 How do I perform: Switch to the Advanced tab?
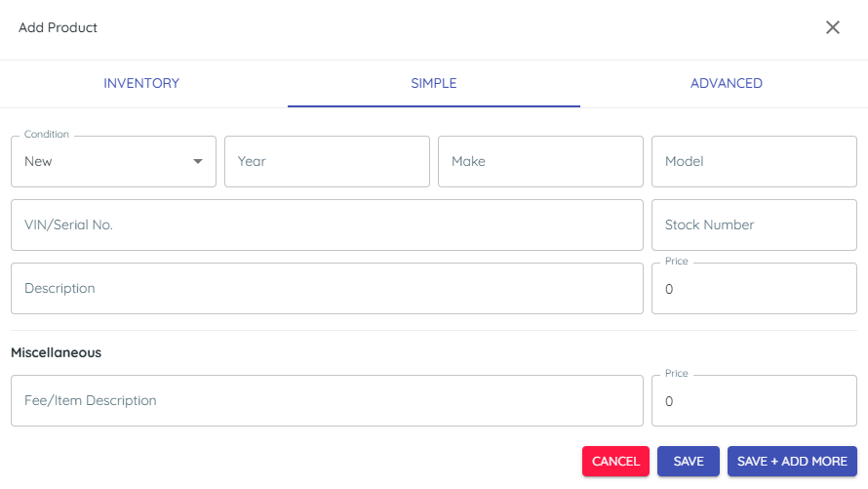point(727,83)
